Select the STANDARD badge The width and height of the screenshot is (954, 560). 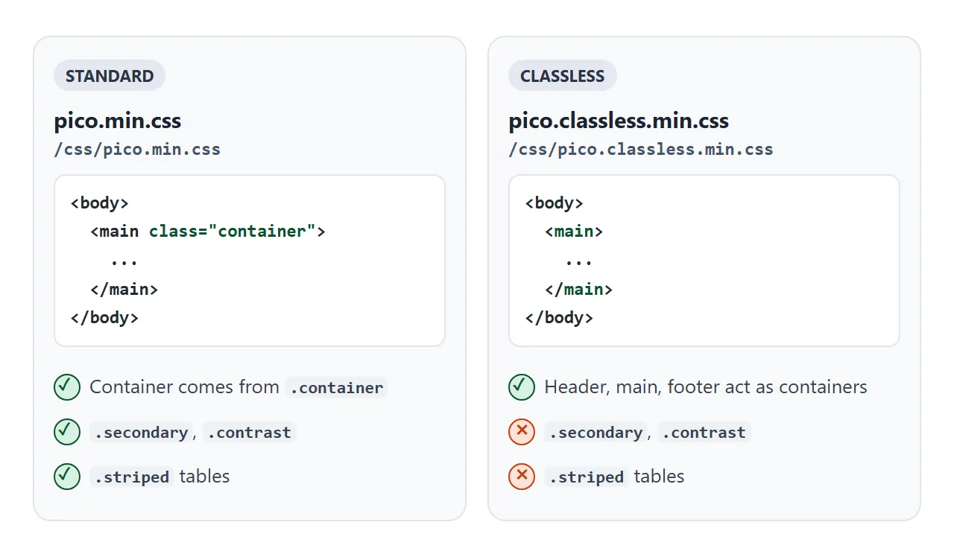point(110,76)
